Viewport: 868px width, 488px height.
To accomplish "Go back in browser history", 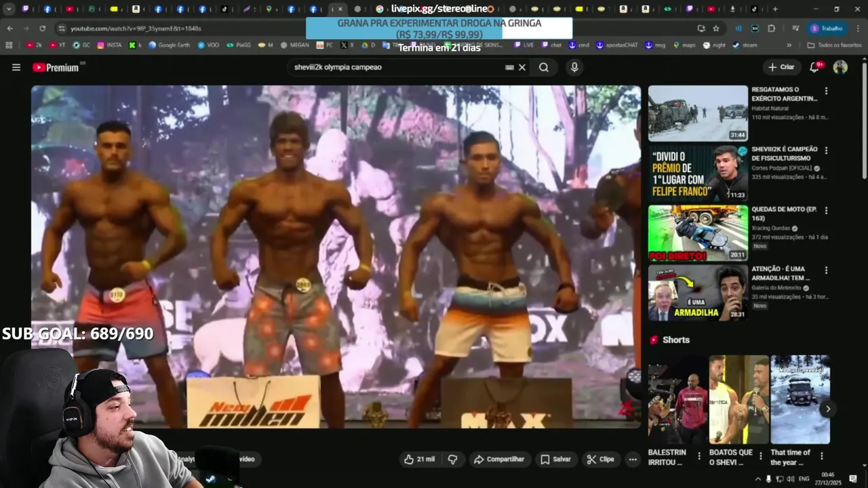I will point(9,28).
